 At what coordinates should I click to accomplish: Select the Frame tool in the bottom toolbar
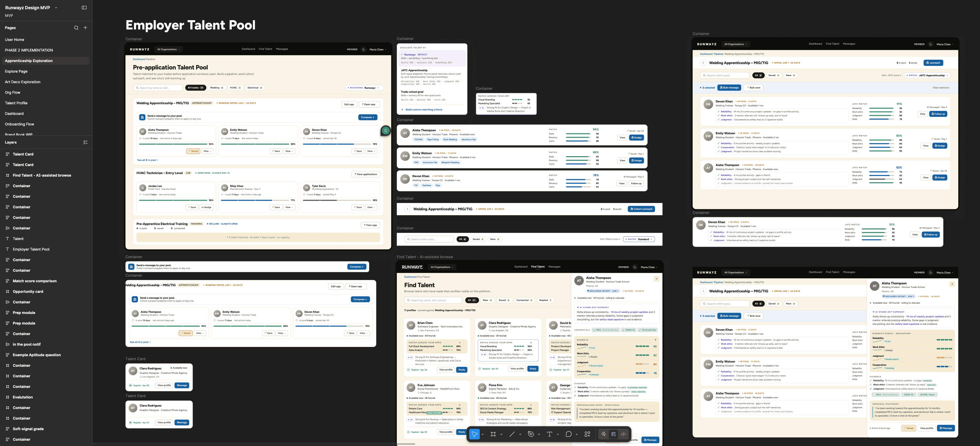point(493,434)
